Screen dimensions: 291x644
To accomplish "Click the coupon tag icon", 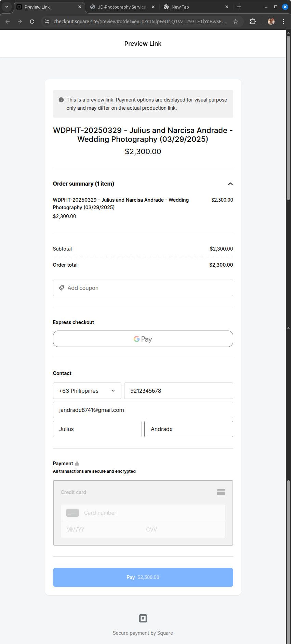I will pyautogui.click(x=62, y=288).
